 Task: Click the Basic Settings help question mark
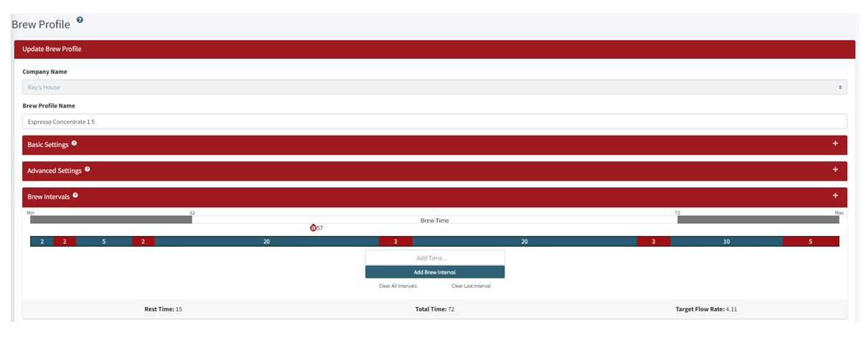point(74,144)
